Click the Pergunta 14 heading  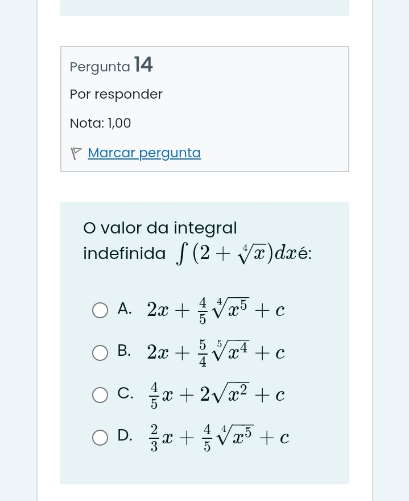[111, 65]
